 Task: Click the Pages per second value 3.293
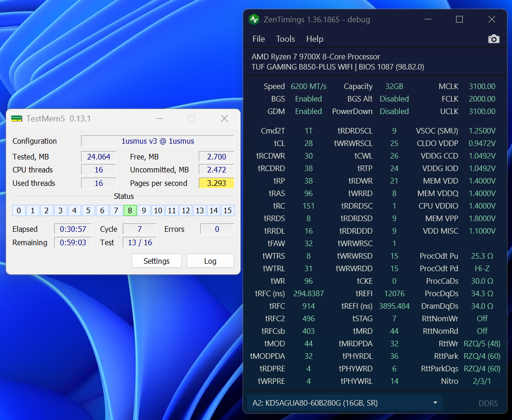(216, 183)
